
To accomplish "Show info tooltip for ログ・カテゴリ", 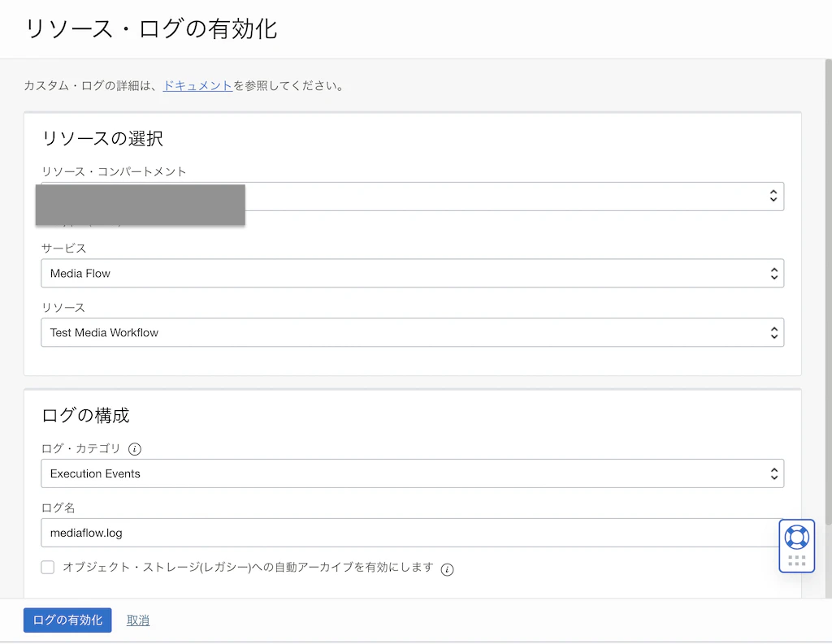I will [135, 449].
